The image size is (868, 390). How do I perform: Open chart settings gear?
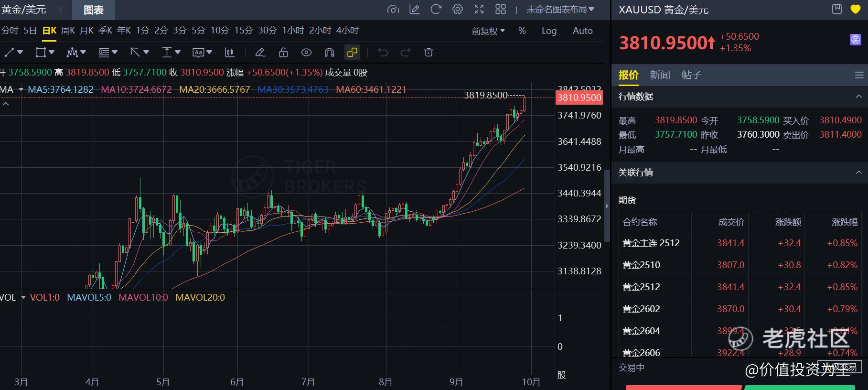click(x=458, y=9)
